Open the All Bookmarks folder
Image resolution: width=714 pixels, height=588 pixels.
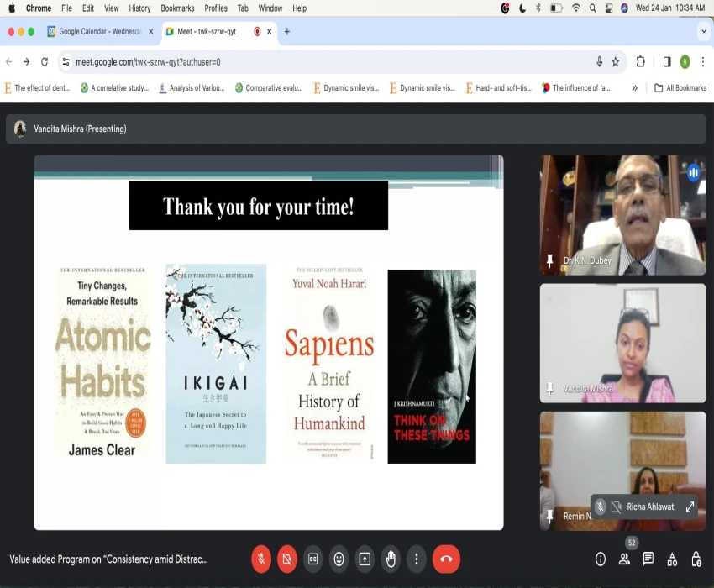[680, 87]
